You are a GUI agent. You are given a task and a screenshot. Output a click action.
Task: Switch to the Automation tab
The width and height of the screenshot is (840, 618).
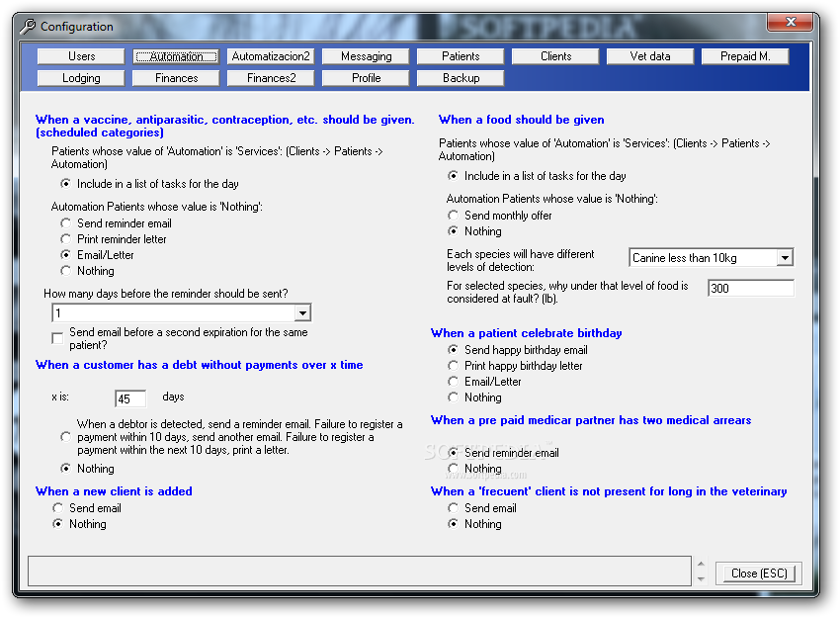176,56
